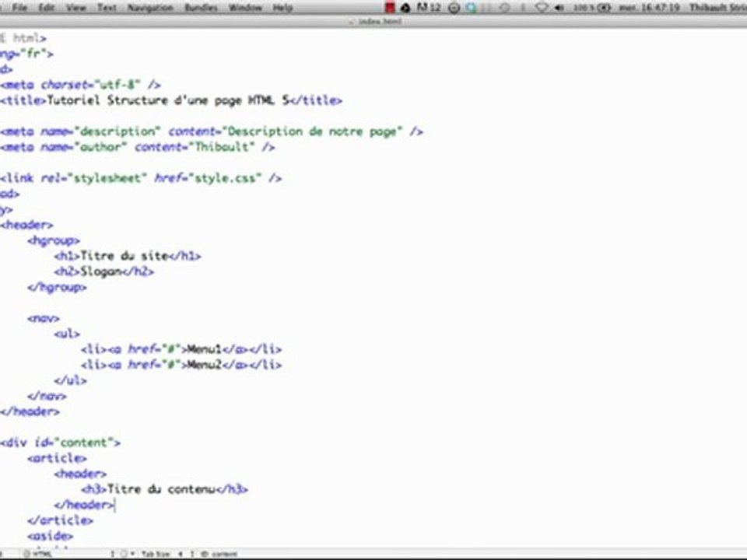This screenshot has height=560, width=747.
Task: Open the View menu
Action: (x=75, y=8)
